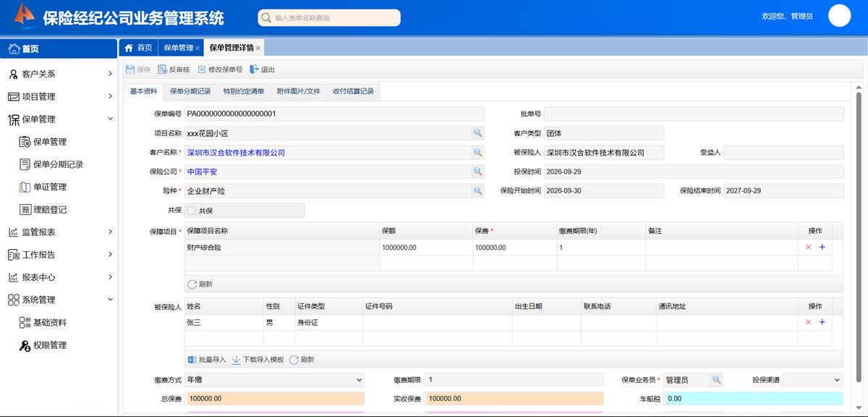This screenshot has height=417, width=868.
Task: Click 刷新 under the 保障项目 table
Action: coord(200,284)
